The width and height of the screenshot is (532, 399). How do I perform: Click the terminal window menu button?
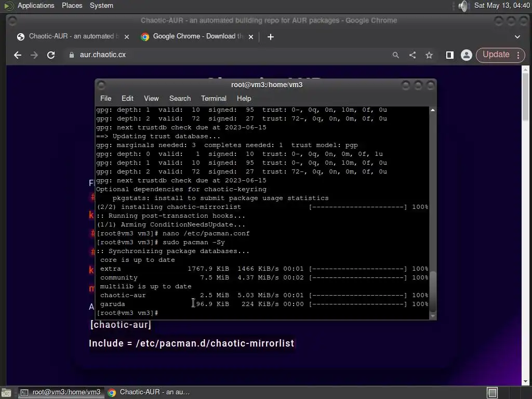point(101,85)
